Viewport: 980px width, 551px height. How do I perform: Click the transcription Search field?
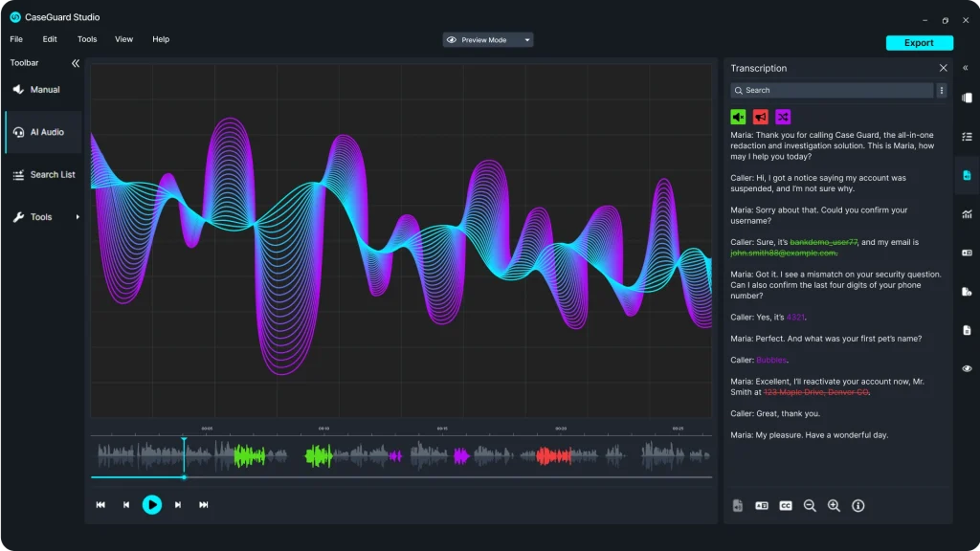pos(831,90)
